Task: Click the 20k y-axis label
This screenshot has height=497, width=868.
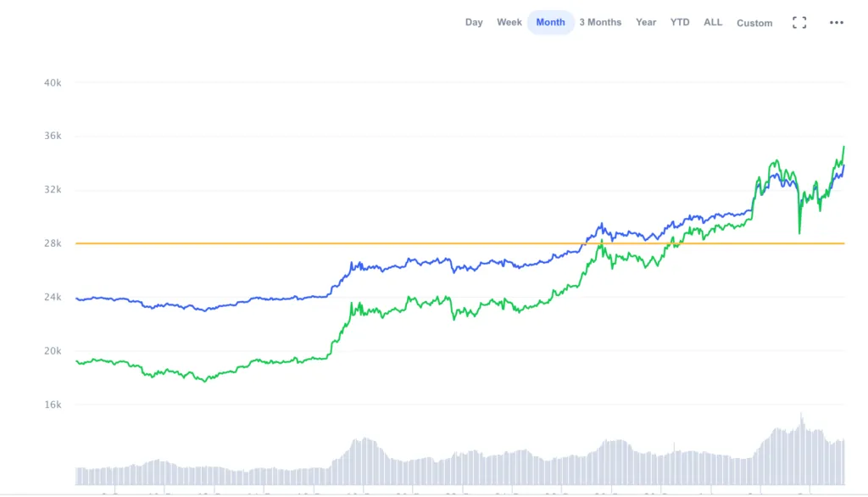Action: tap(53, 351)
